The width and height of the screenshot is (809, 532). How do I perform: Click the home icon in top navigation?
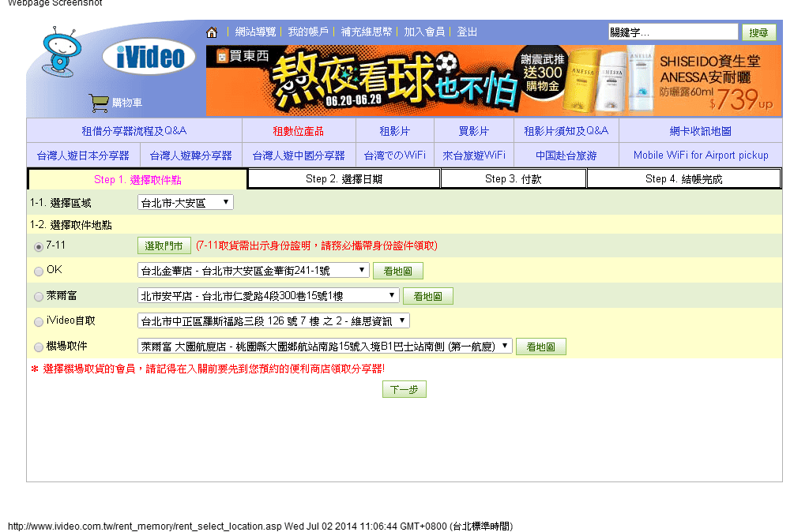tap(211, 32)
